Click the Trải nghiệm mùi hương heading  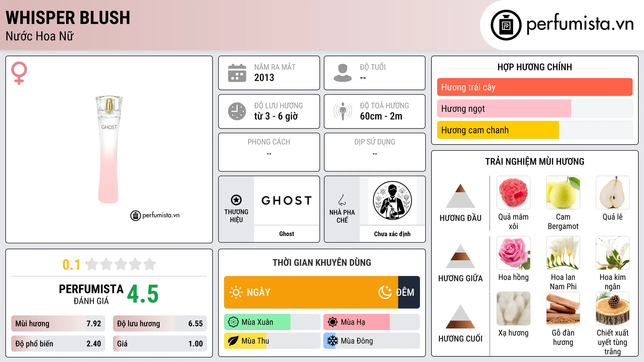tap(535, 162)
